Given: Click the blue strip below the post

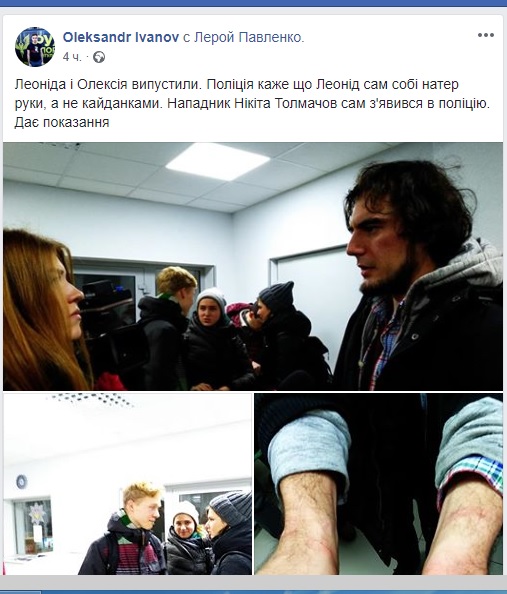Looking at the screenshot, I should click(x=254, y=591).
